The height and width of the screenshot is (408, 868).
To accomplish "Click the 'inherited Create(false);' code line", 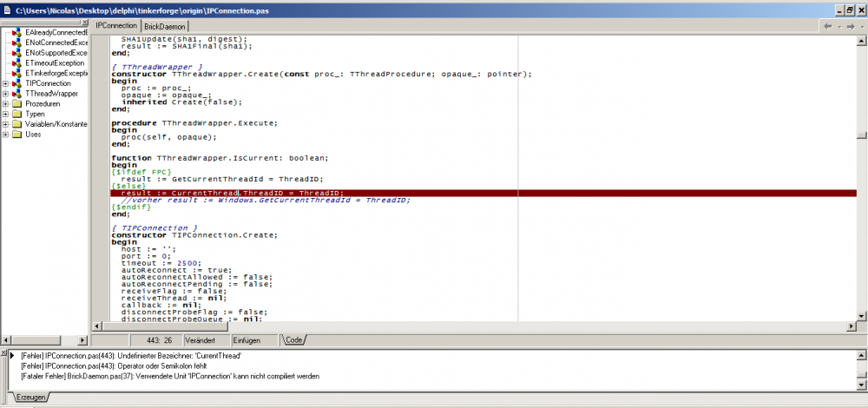I will tap(181, 102).
